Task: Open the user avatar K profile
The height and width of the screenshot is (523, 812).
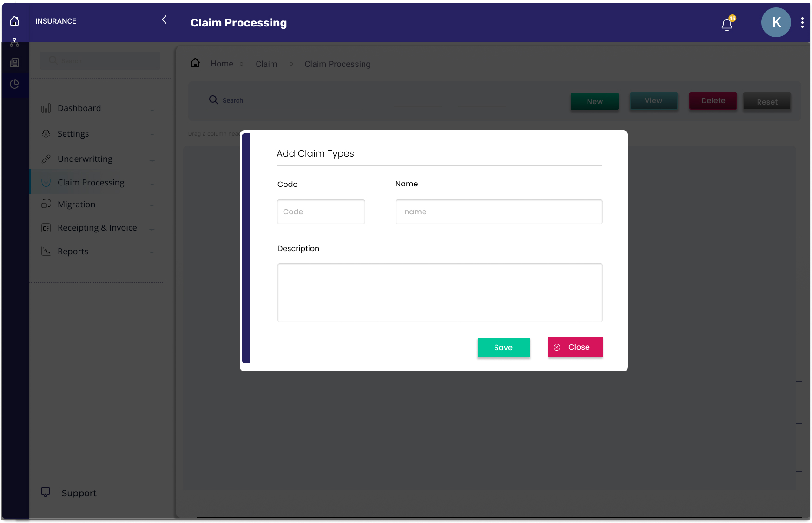Action: (776, 22)
